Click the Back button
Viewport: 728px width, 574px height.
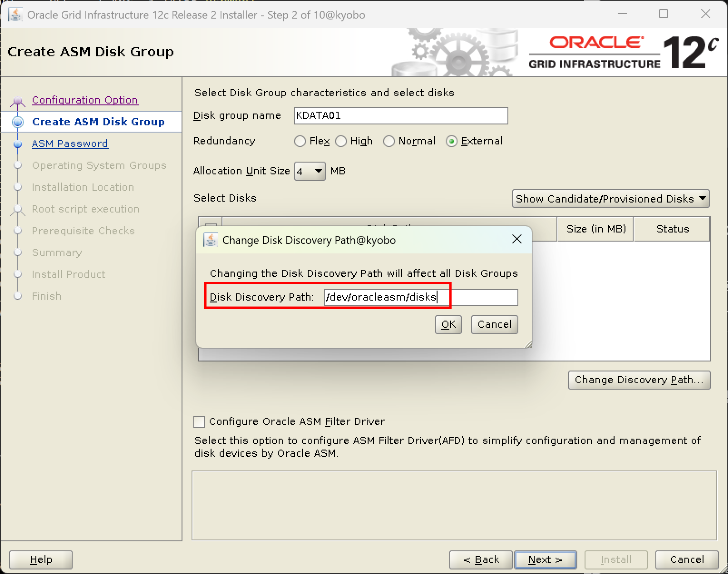[481, 559]
